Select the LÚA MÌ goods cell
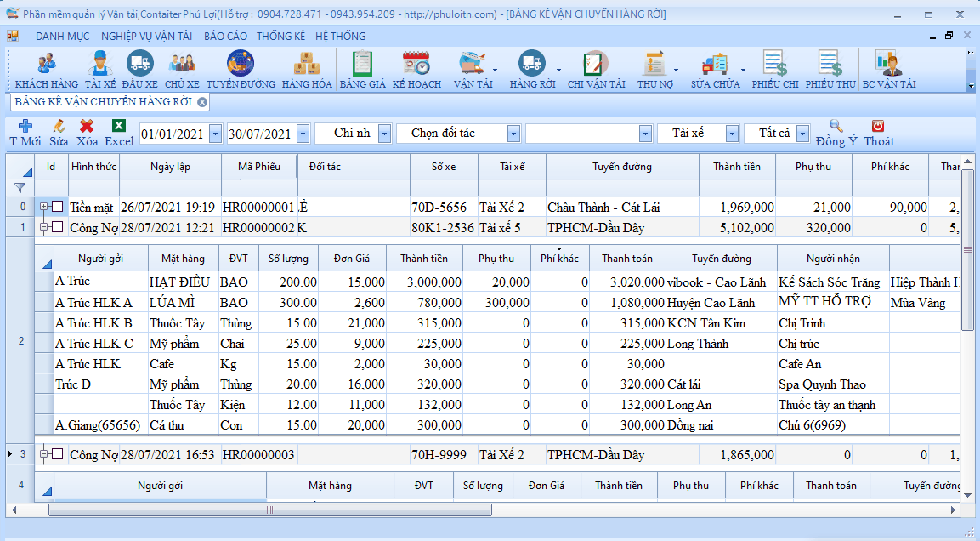 point(183,303)
